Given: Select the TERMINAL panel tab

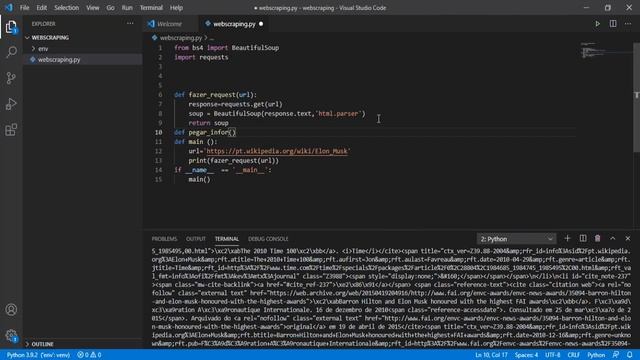Looking at the screenshot, I should pos(227,239).
